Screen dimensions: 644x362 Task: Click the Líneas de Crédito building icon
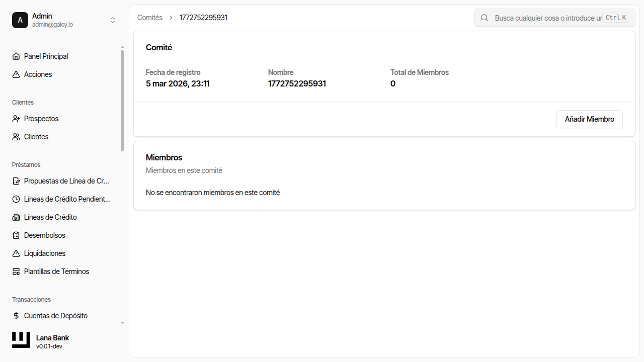tap(16, 217)
